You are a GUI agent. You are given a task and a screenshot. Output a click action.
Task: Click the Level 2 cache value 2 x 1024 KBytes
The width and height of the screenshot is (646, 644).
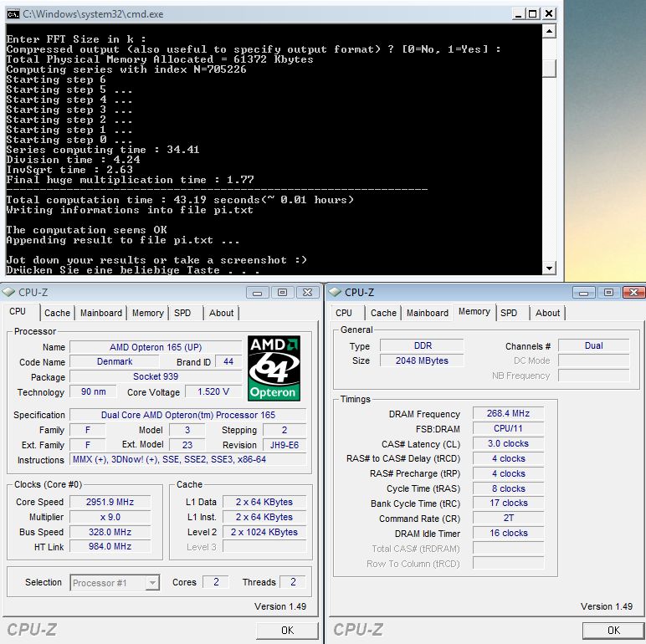pos(264,532)
